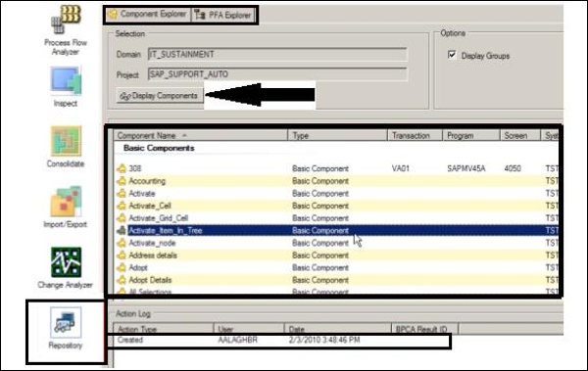
Task: Click the AALAGHBR user cell
Action: point(237,340)
